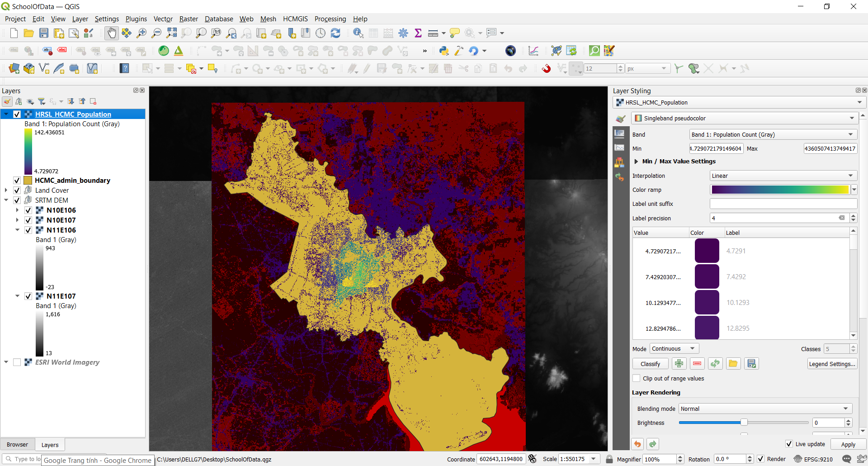Click the Show Map Tips speech bubble icon
The width and height of the screenshot is (868, 466).
pos(455,33)
